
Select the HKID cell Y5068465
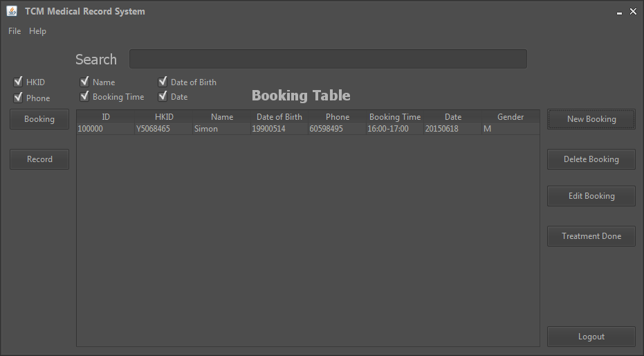(x=164, y=129)
